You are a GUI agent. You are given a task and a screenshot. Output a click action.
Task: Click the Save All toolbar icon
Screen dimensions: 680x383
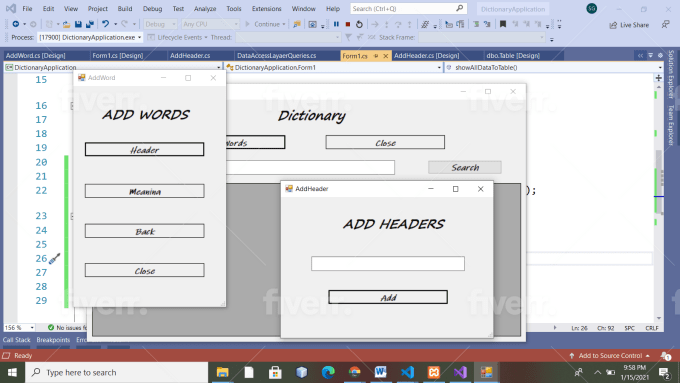[90, 24]
